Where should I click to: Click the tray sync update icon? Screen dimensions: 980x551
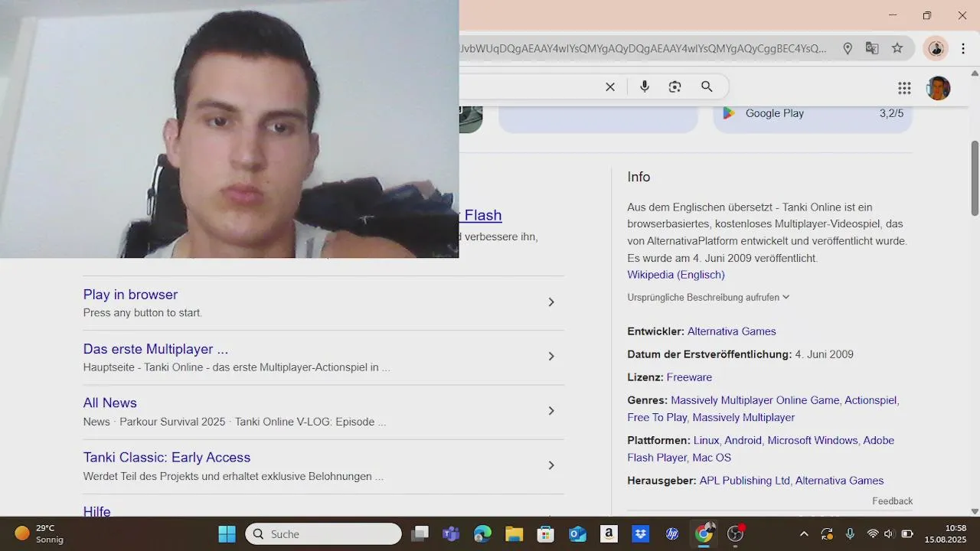pos(827,533)
